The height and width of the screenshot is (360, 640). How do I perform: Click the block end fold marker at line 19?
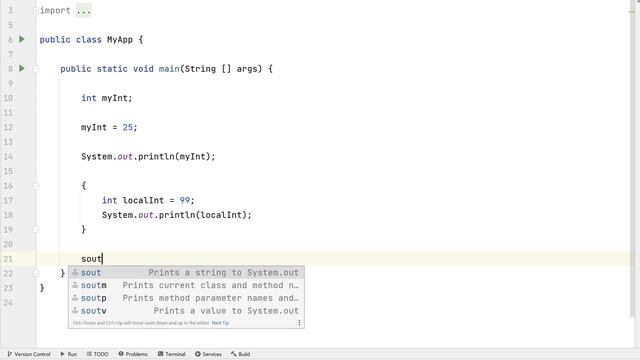pos(36,229)
